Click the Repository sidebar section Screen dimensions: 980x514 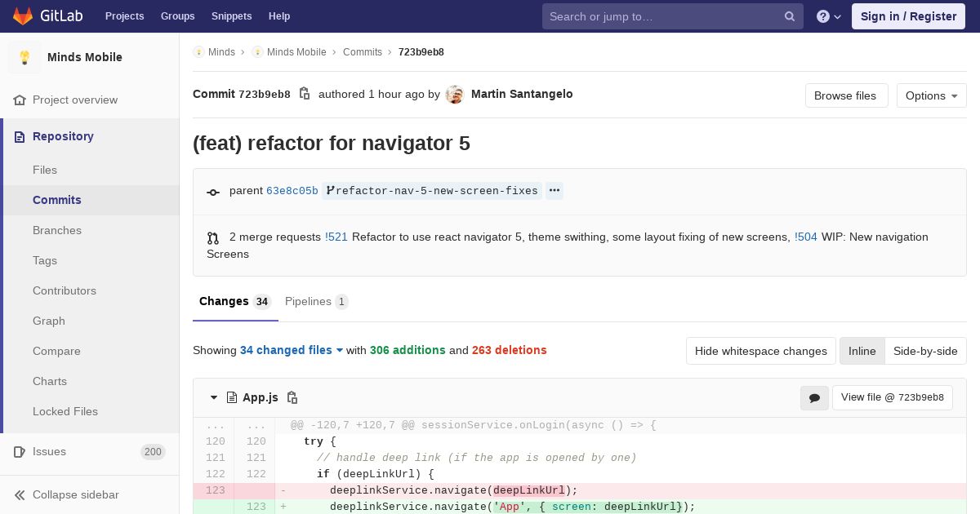click(63, 137)
